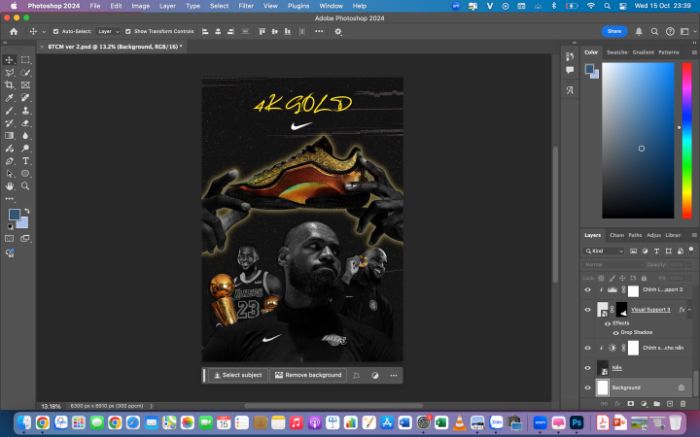Viewport: 700px width, 437px height.
Task: Open contextual task bar more options
Action: 393,375
